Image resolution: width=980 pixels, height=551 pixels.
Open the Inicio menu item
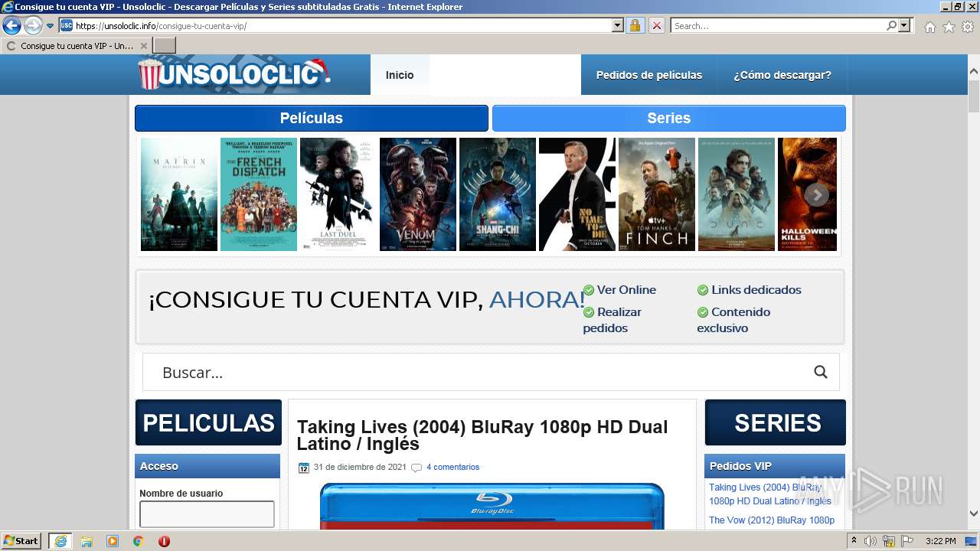click(x=400, y=75)
